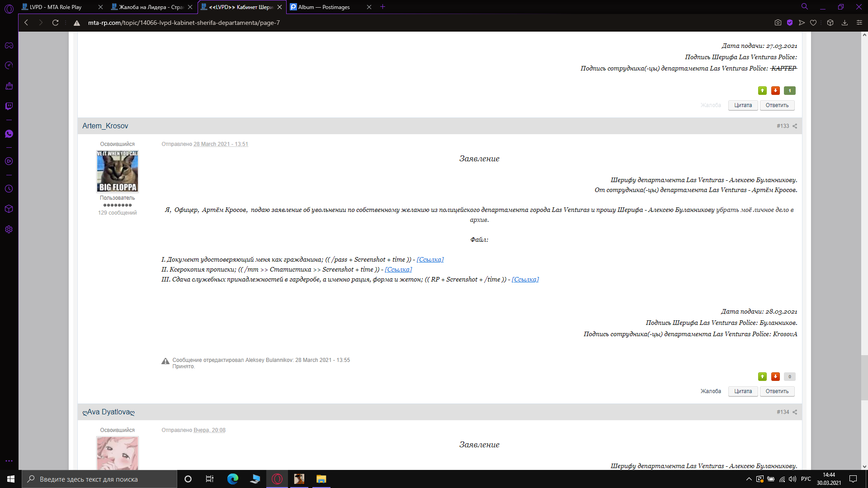Downvote Artem_Krosov's post with the red arrow

pos(775,376)
